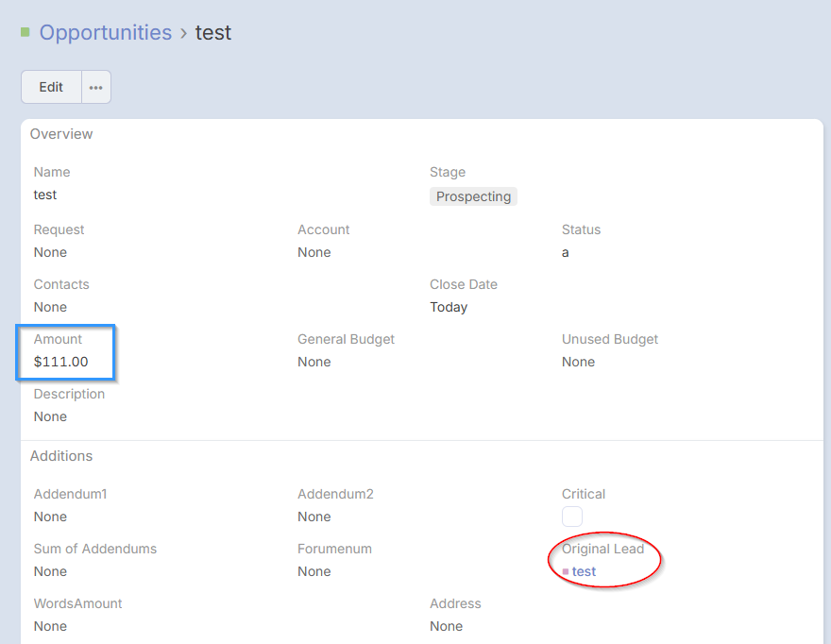This screenshot has height=644, width=831.
Task: Click the None value under Account
Action: click(x=314, y=252)
